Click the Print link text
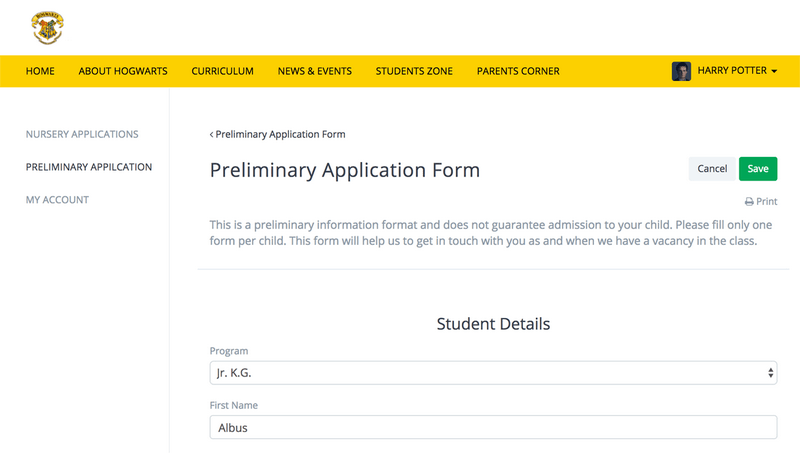Viewport: 800px width, 453px height. (x=767, y=202)
